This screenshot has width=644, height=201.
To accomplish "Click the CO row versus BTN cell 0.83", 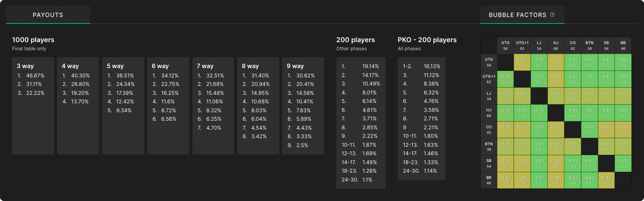I will 589,130.
